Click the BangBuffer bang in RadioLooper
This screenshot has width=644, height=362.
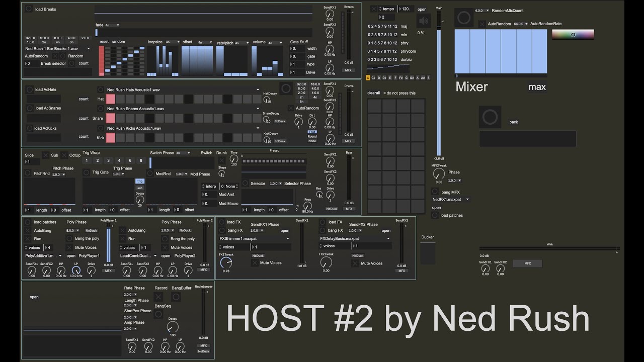176,297
